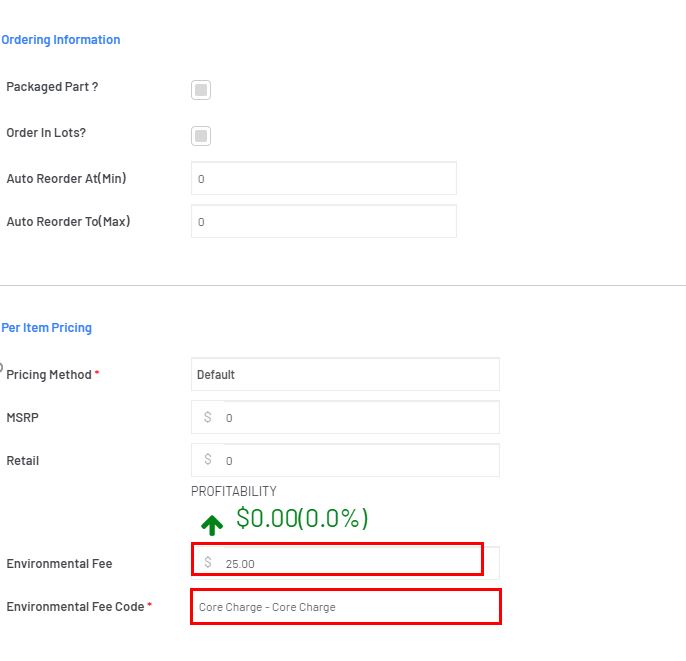Click the Packaged Part ? label

52,87
